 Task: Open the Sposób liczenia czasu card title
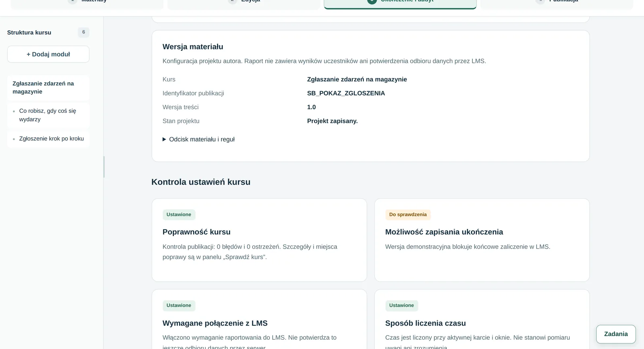(425, 323)
